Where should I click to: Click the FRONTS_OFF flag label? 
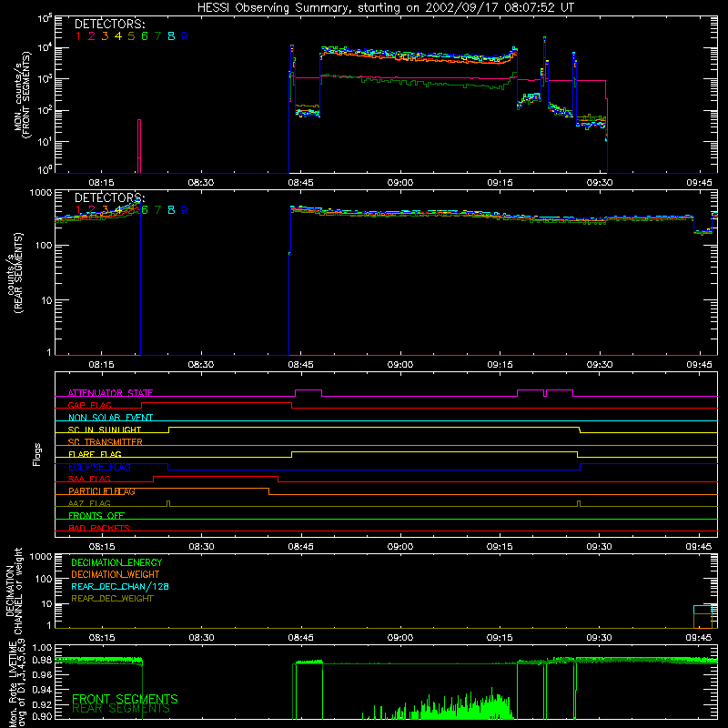(x=96, y=516)
